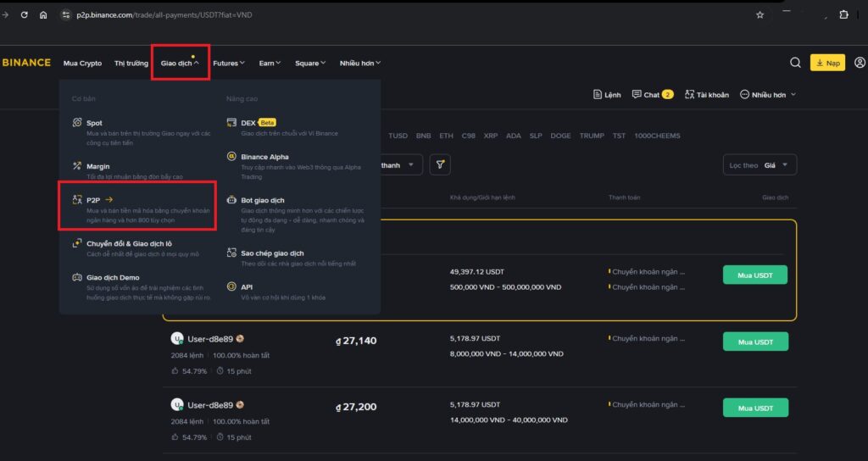Switch to the ADA coin tab
The width and height of the screenshot is (868, 461).
tap(513, 136)
